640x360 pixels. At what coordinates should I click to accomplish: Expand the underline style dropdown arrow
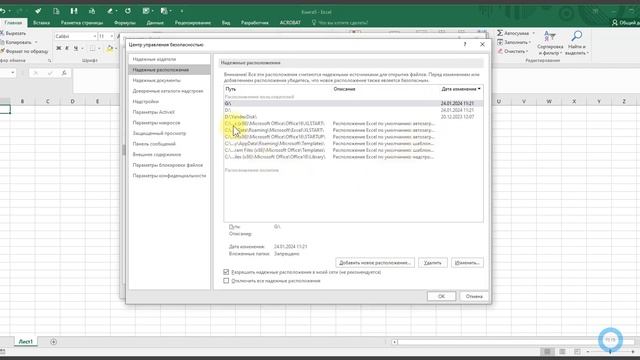pyautogui.click(x=82, y=49)
